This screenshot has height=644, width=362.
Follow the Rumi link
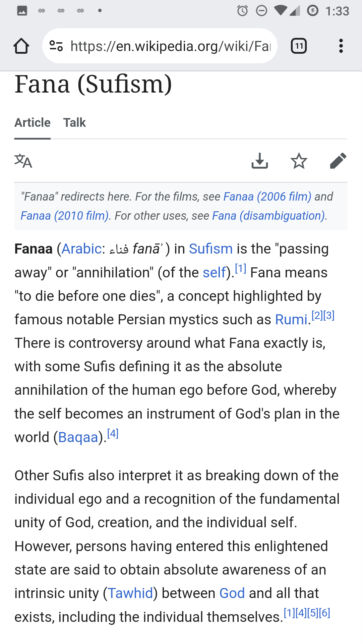[x=291, y=320]
